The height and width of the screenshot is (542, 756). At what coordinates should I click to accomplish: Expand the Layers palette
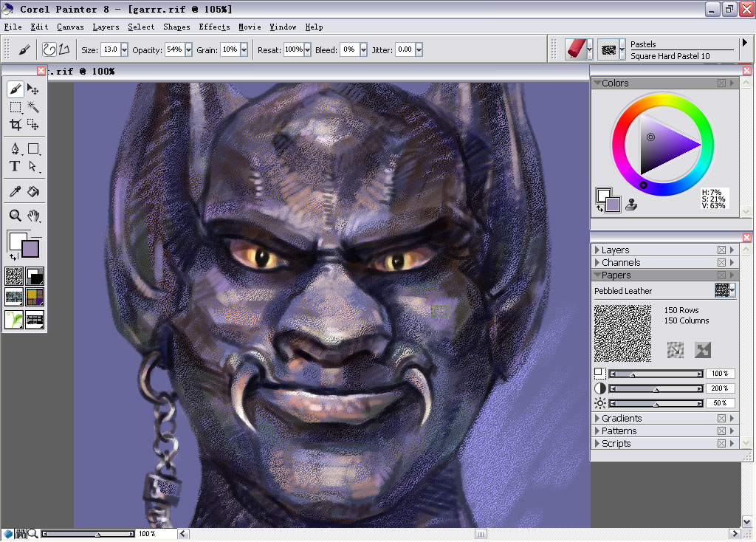point(597,250)
